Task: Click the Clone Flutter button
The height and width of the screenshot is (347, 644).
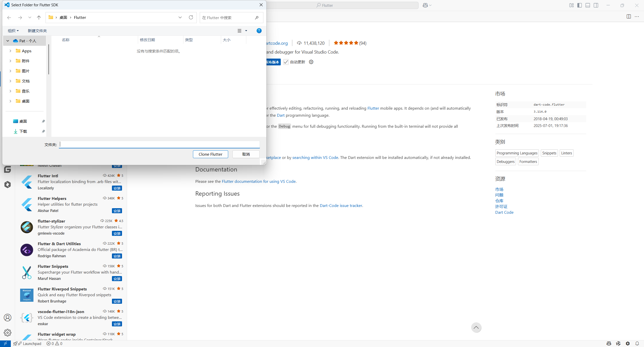Action: click(211, 154)
